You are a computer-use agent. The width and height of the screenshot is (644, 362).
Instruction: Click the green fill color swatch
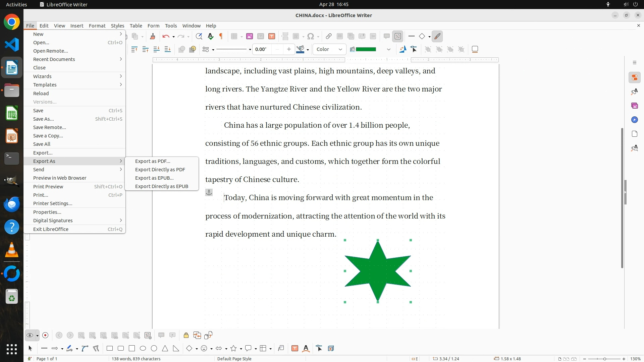point(366,49)
